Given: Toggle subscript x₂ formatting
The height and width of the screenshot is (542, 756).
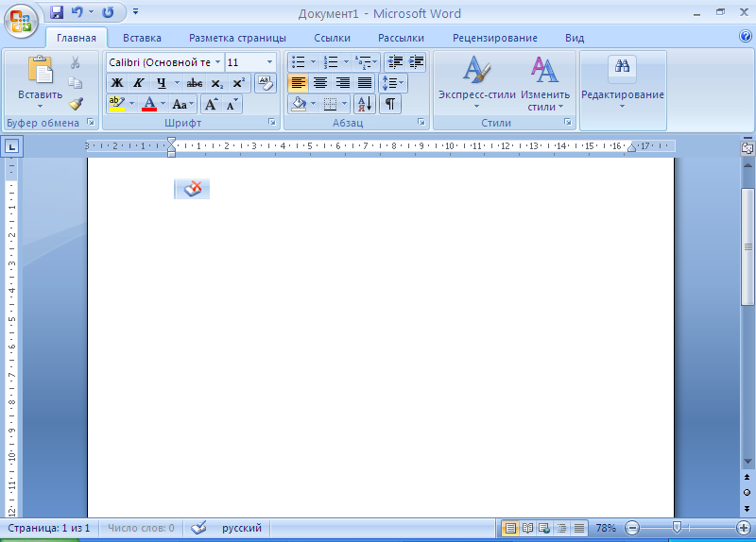Looking at the screenshot, I should coord(217,83).
